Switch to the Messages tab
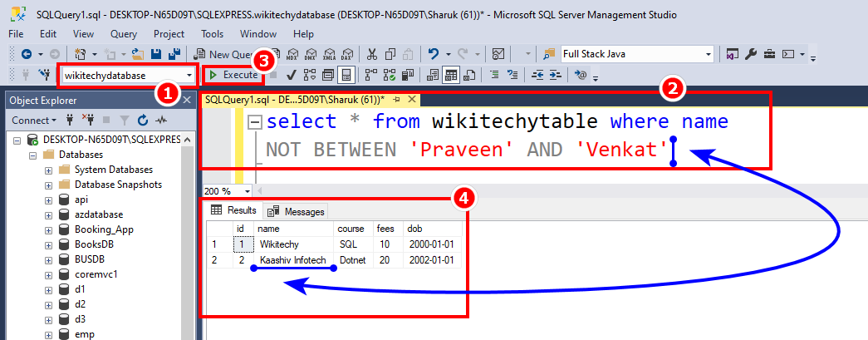Image resolution: width=868 pixels, height=340 pixels. [x=297, y=211]
